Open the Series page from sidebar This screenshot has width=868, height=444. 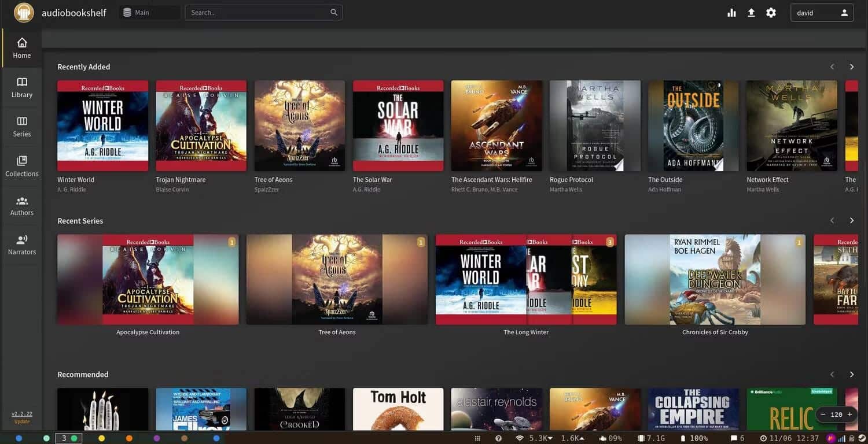[21, 127]
